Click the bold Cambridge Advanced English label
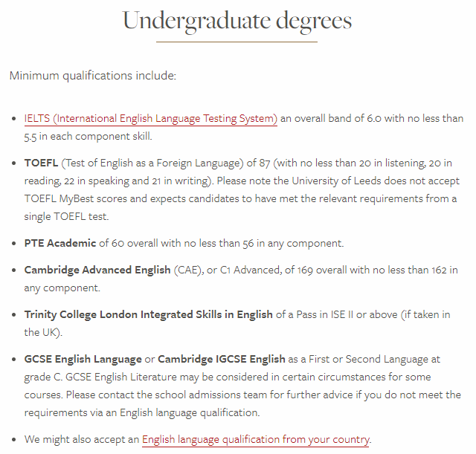Viewport: 476px width, 454px height. click(x=97, y=270)
